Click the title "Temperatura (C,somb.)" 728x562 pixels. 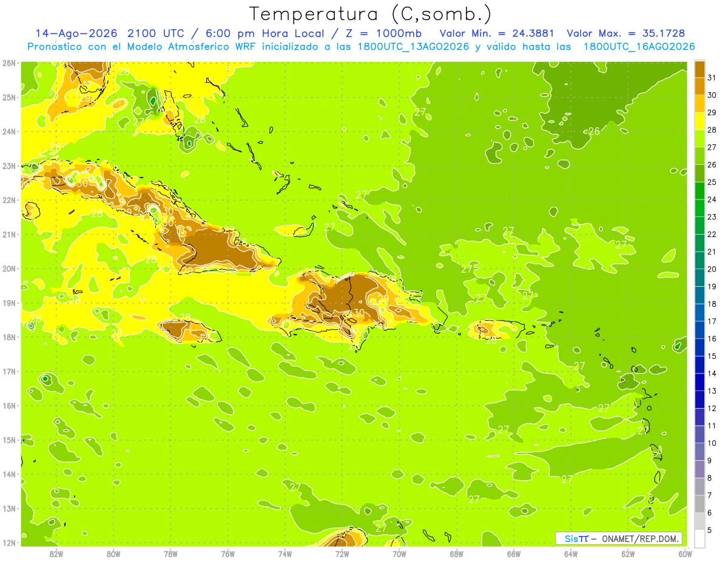point(371,15)
